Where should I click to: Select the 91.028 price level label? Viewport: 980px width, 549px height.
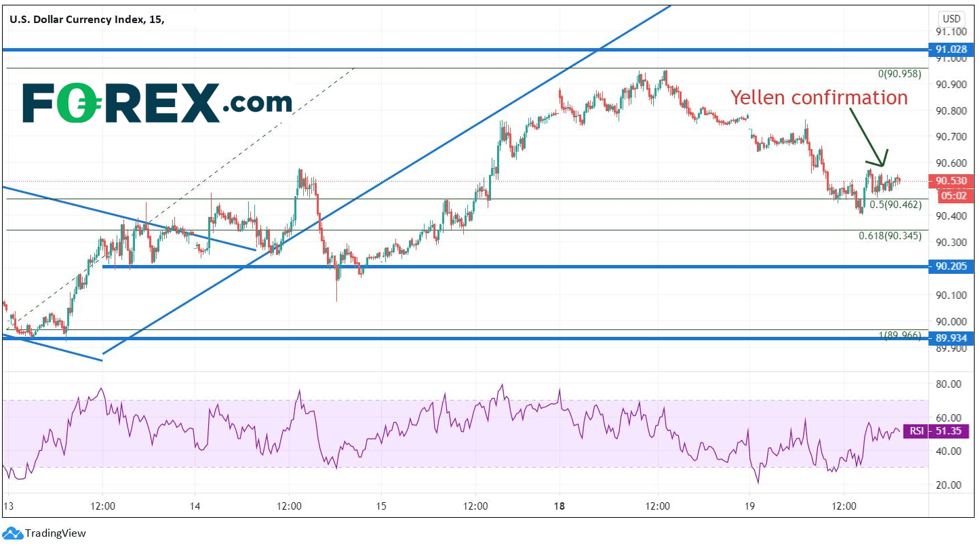point(950,49)
